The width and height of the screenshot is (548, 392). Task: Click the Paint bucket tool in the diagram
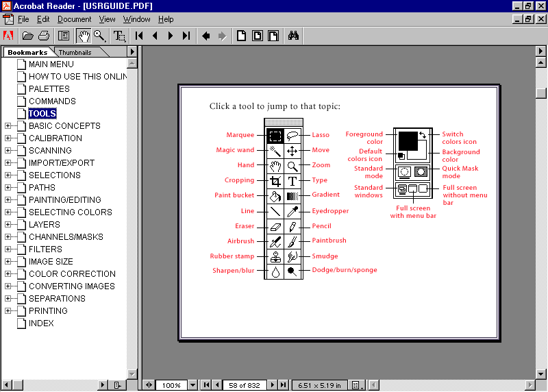(275, 196)
